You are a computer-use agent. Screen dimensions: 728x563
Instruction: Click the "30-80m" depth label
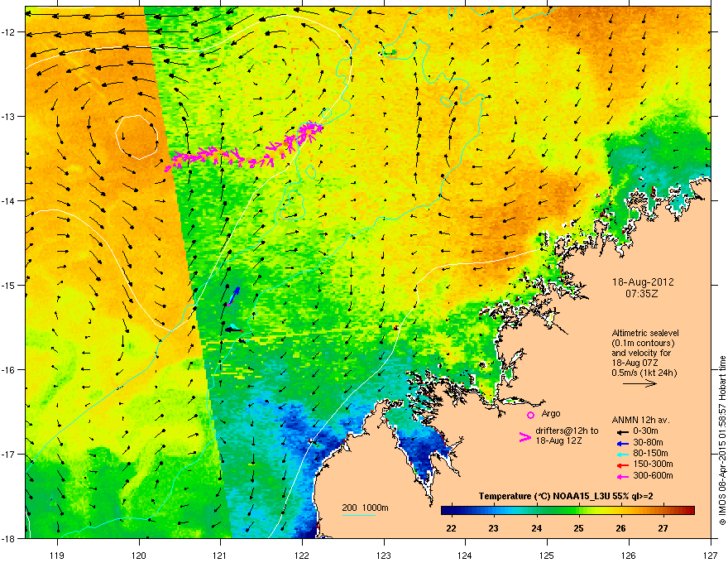(648, 443)
